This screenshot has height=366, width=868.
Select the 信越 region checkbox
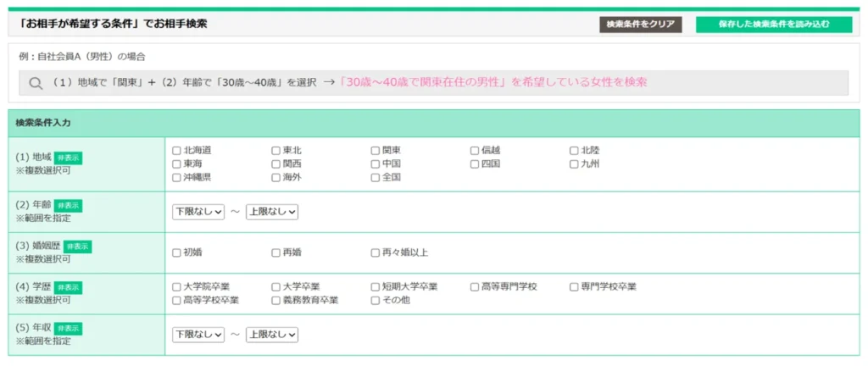(475, 150)
